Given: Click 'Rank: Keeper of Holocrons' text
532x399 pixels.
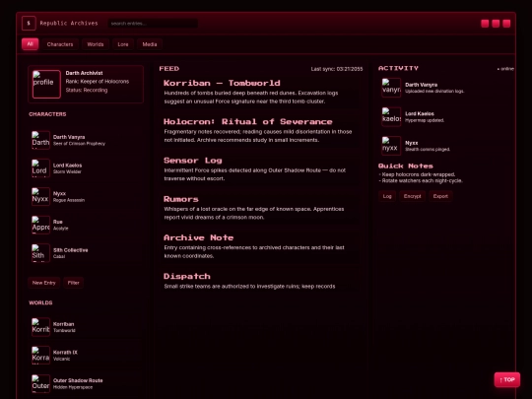Looking at the screenshot, I should [x=98, y=82].
